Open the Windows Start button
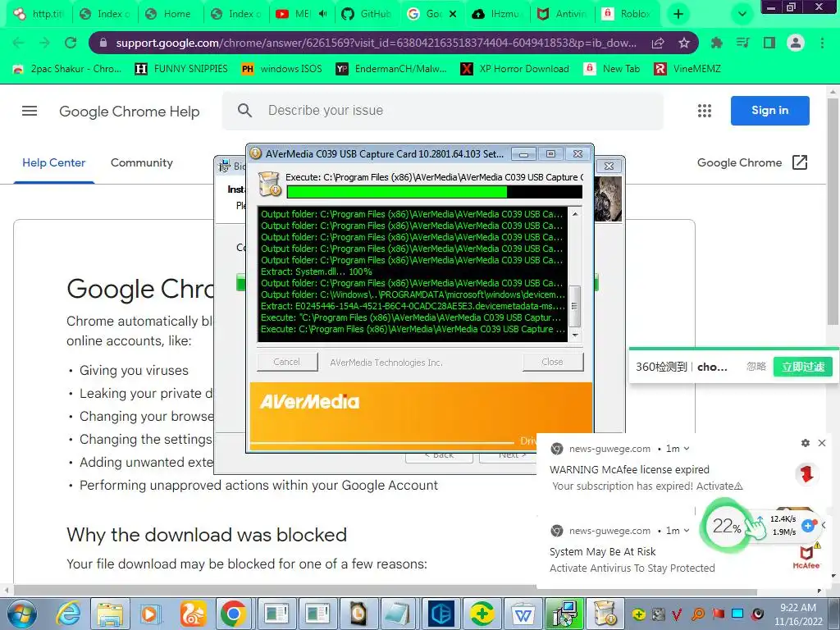 click(21, 614)
